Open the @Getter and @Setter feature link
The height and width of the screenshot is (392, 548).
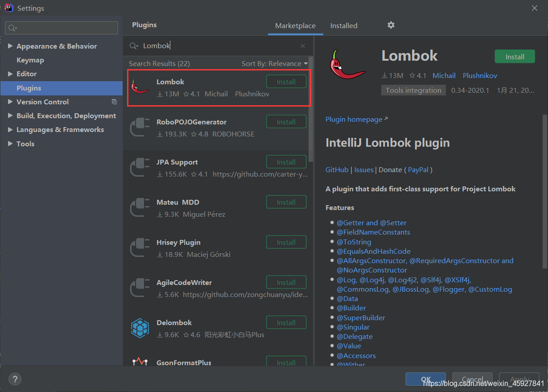(x=371, y=223)
